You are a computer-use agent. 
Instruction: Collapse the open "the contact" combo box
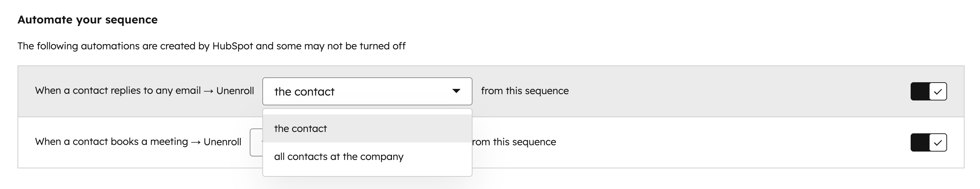361,91
